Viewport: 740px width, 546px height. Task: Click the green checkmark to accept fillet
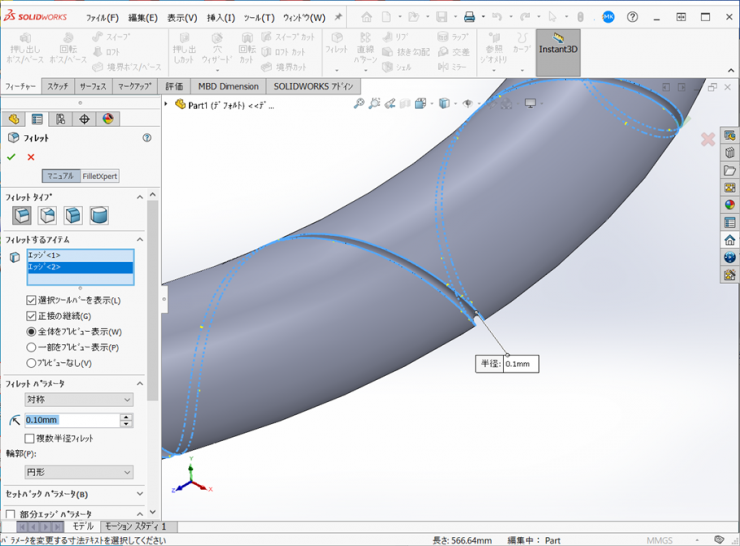tap(11, 157)
